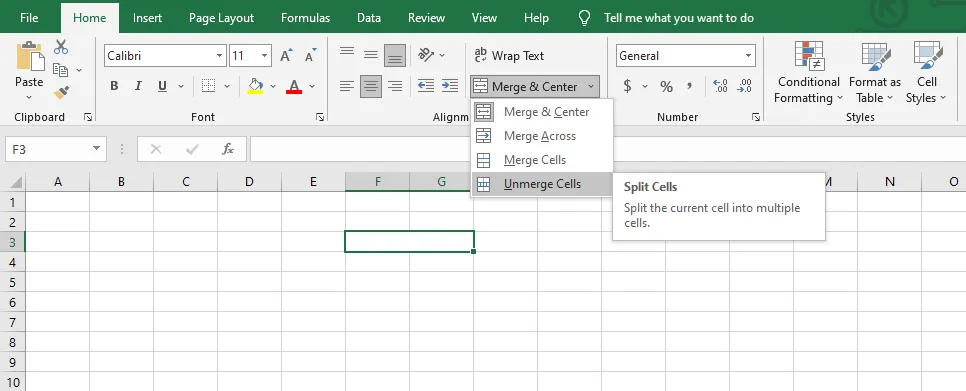Toggle Underline formatting

pos(162,86)
